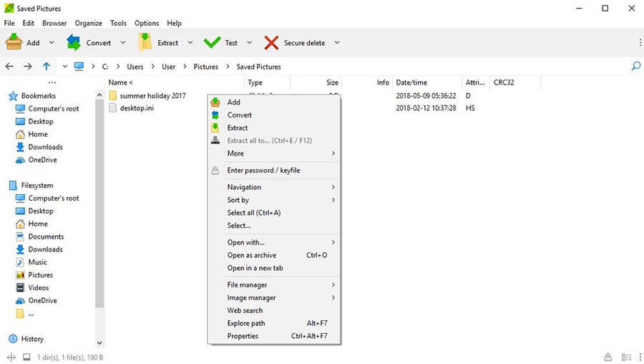
Task: Click Pictures in the breadcrumb path
Action: coord(205,67)
